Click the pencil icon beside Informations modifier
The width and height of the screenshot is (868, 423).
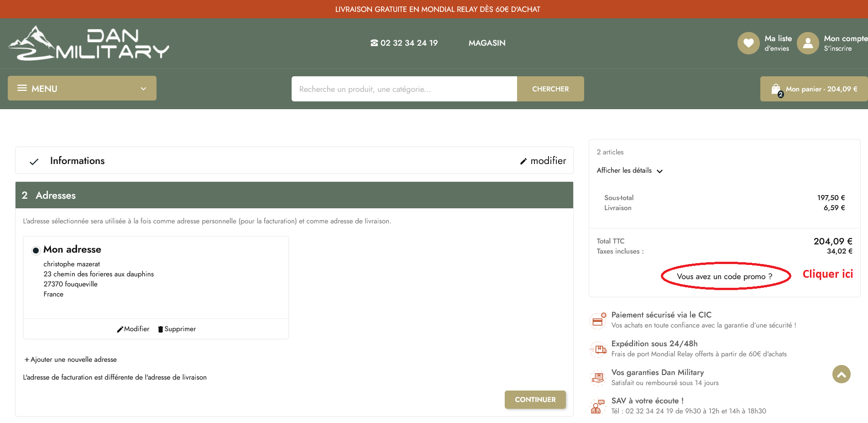(x=523, y=161)
